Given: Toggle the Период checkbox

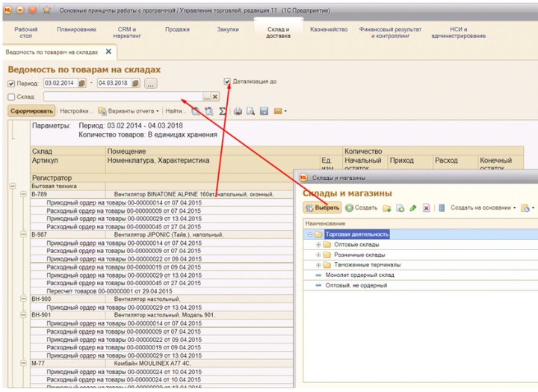Looking at the screenshot, I should coord(11,84).
